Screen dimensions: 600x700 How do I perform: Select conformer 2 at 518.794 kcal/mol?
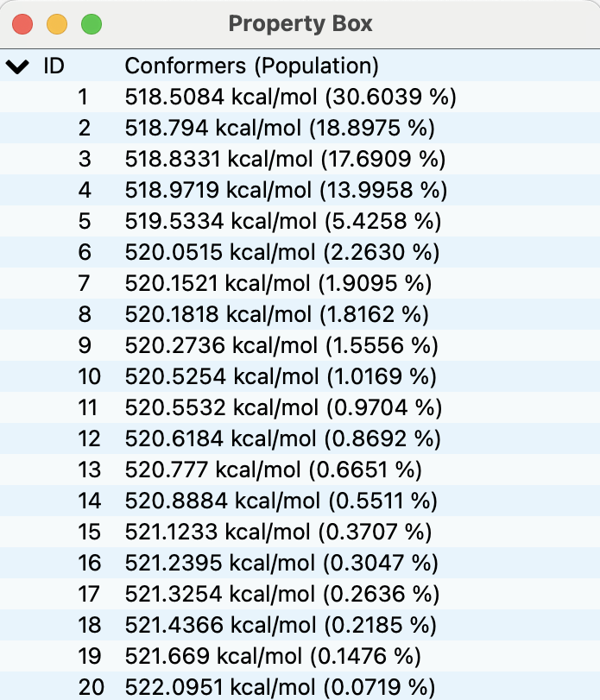[280, 128]
